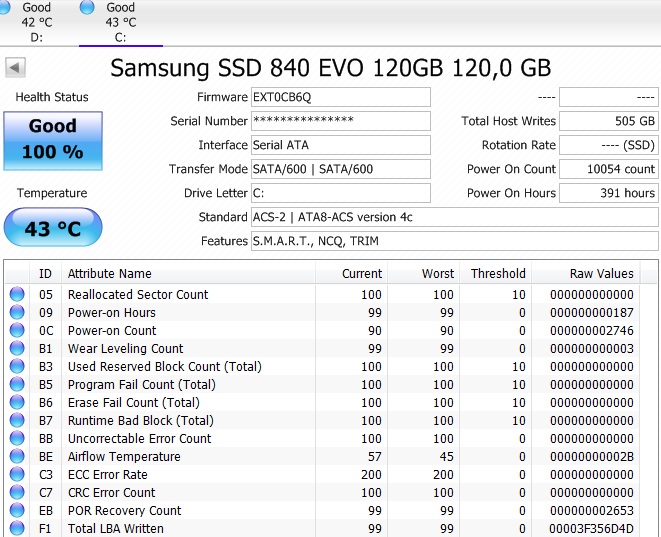Click the Transfer Mode field SATA/600
661x537 pixels.
pyautogui.click(x=341, y=169)
